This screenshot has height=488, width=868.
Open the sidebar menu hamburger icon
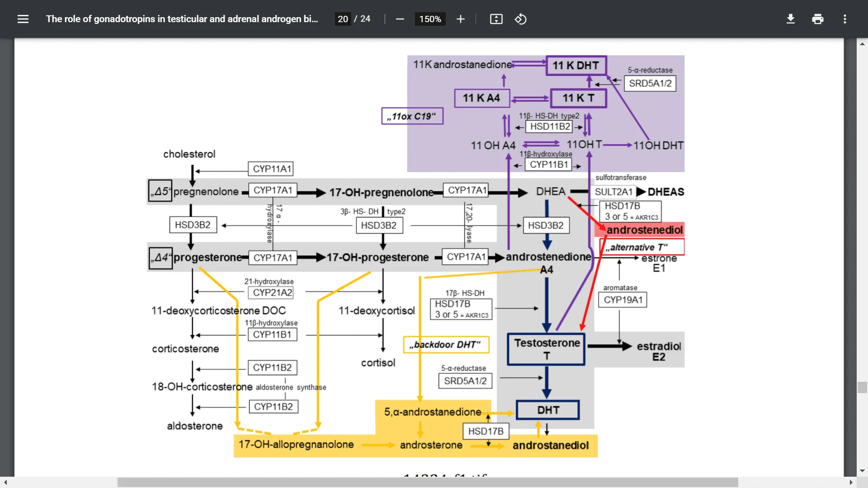[x=23, y=19]
